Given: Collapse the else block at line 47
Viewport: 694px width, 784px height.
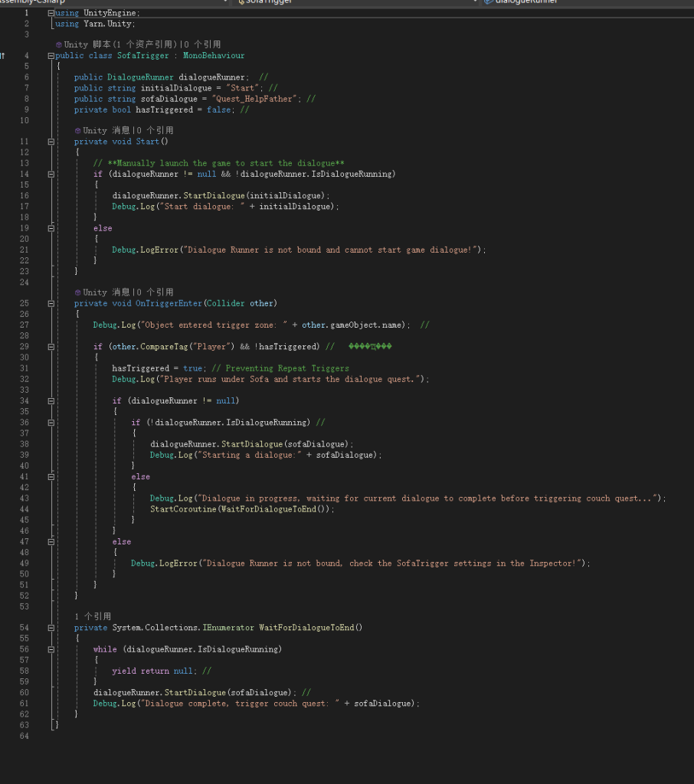Looking at the screenshot, I should pos(51,541).
